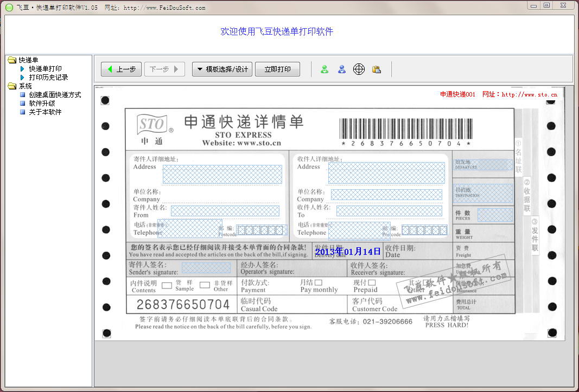This screenshot has width=579, height=392.
Task: Click the sender 寄件人详细地址 field
Action: coord(222,174)
